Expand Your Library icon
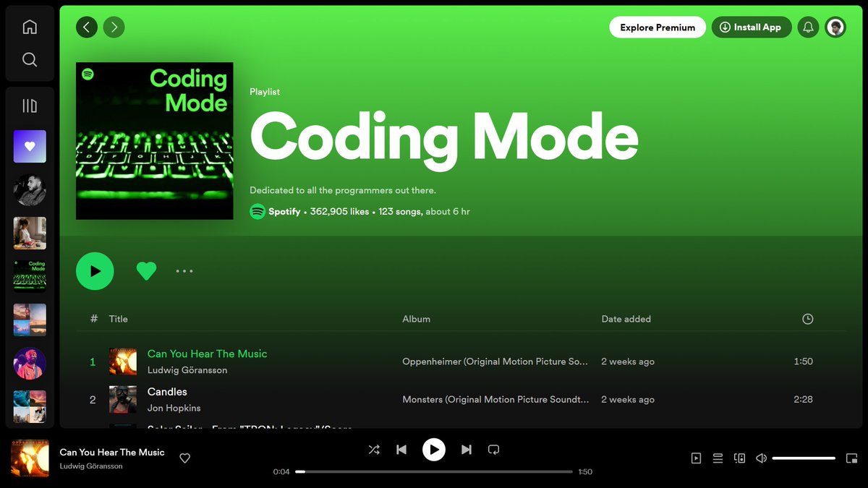Viewport: 868px width, 488px height. (x=30, y=106)
